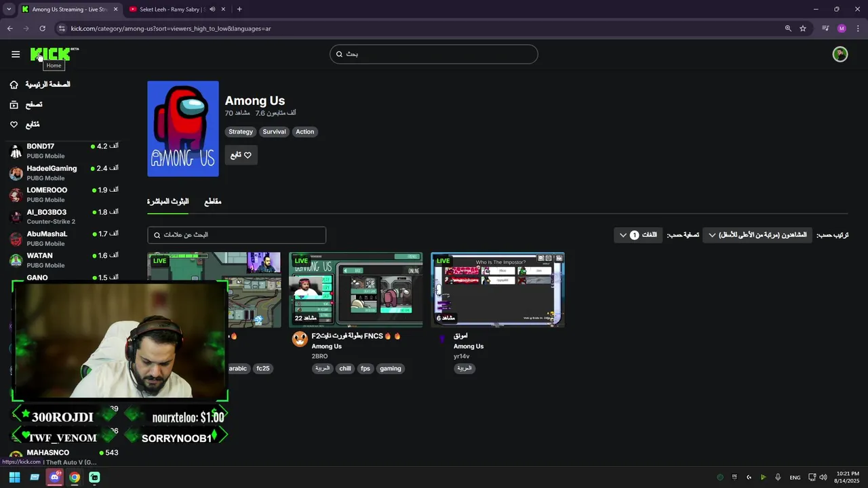Image resolution: width=868 pixels, height=488 pixels.
Task: Click the gaming tag on 2BRO stream
Action: click(x=391, y=369)
